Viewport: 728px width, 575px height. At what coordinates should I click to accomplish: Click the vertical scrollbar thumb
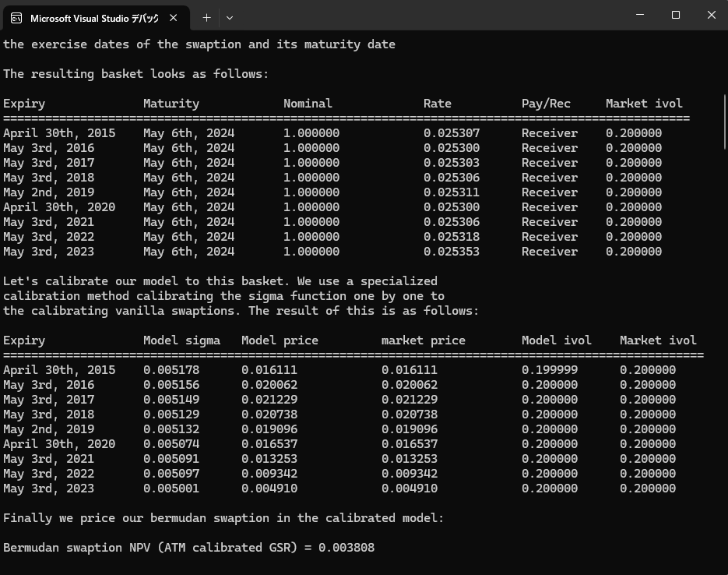(725, 122)
